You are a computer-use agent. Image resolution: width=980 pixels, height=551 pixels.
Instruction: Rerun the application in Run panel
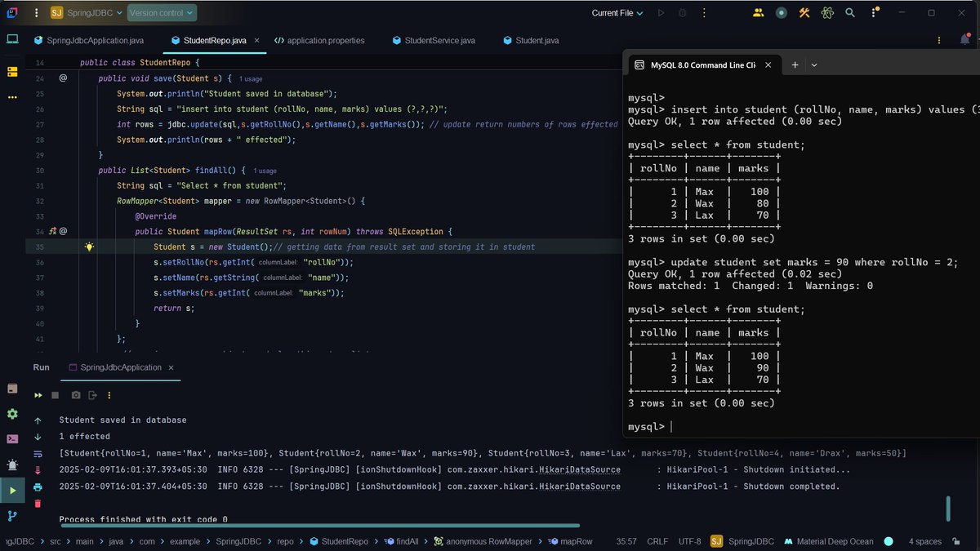point(38,395)
